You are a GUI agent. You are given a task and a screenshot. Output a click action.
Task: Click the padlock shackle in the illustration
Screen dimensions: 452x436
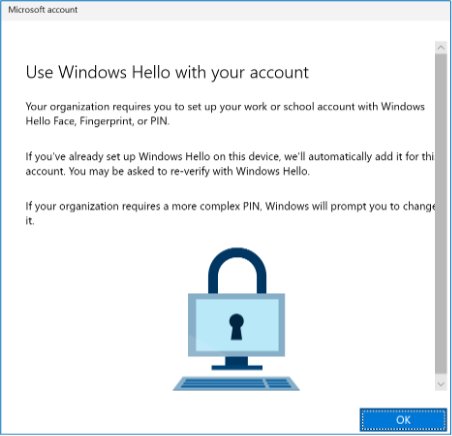(x=237, y=270)
